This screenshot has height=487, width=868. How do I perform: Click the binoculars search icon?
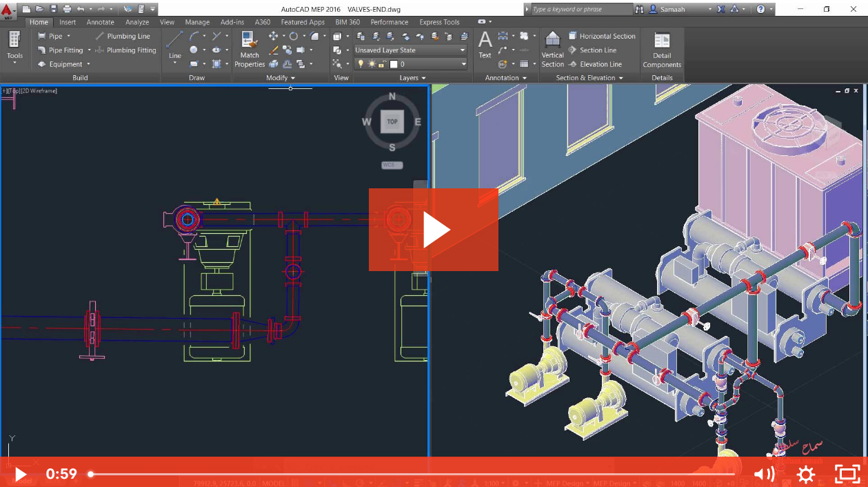point(639,10)
